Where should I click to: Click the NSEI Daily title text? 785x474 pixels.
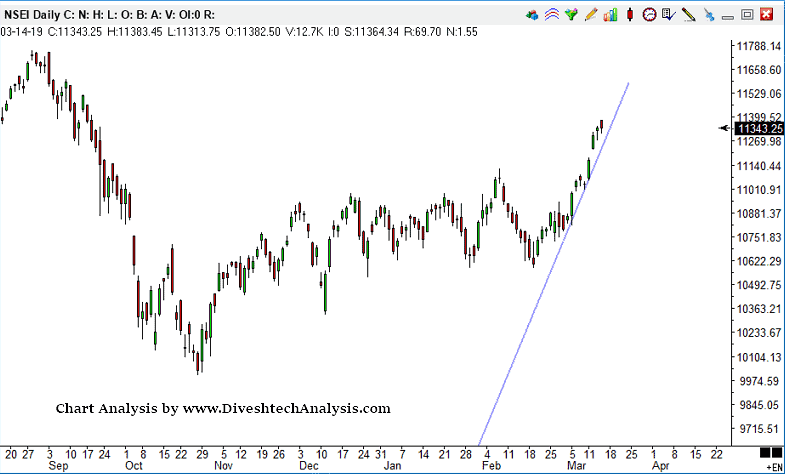point(34,15)
